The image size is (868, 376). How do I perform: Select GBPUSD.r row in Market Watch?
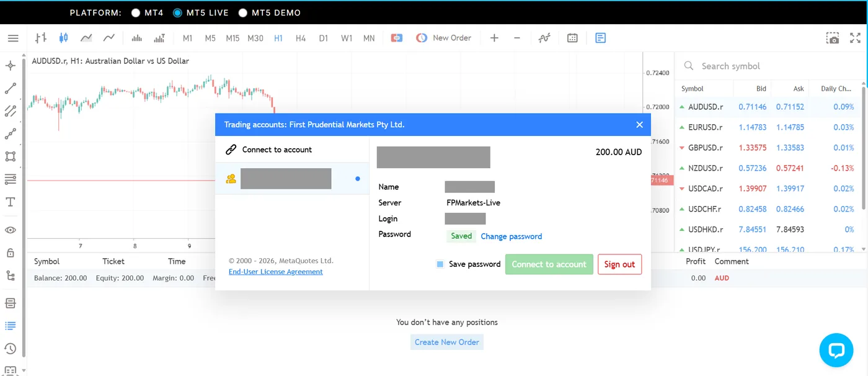click(768, 148)
